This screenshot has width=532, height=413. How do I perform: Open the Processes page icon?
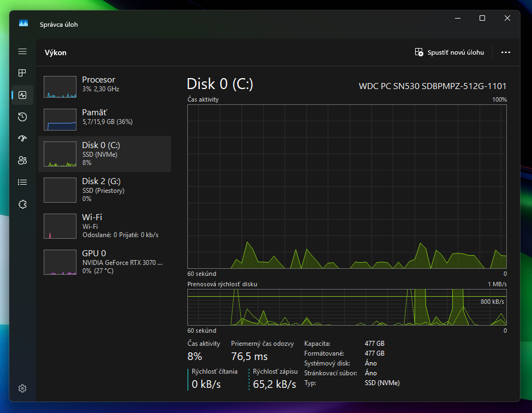tap(22, 73)
